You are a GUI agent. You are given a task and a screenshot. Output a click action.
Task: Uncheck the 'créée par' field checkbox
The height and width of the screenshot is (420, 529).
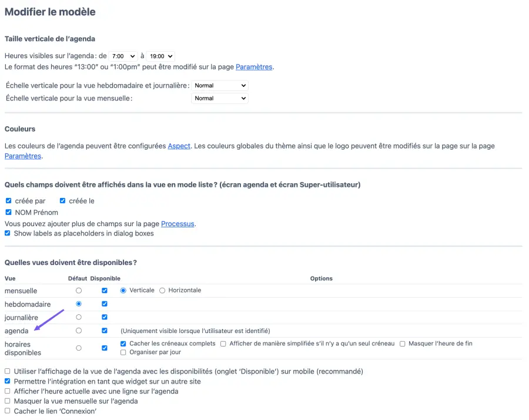pos(8,201)
